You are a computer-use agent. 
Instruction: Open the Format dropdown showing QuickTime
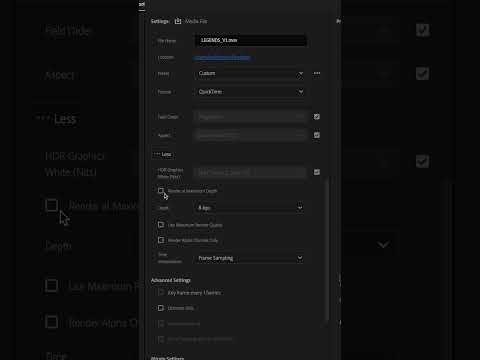[250, 92]
